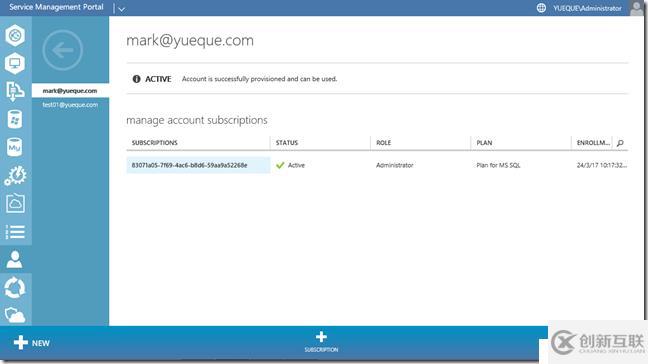The width and height of the screenshot is (648, 364).
Task: Expand the Service Management Portal dropdown chevron
Action: coord(121,9)
